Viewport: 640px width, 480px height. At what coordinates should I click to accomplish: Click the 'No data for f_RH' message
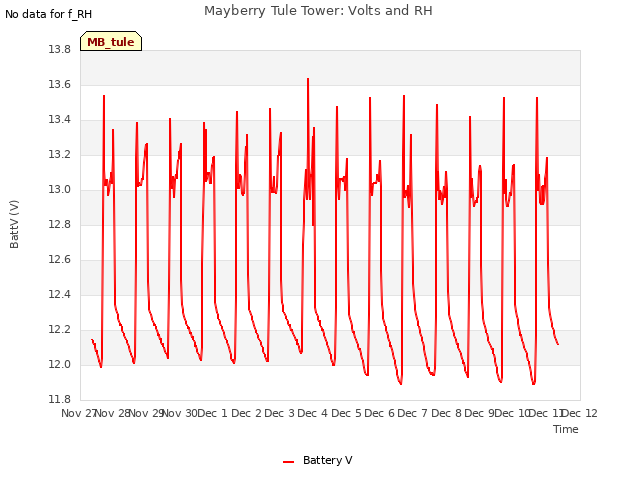pyautogui.click(x=48, y=14)
